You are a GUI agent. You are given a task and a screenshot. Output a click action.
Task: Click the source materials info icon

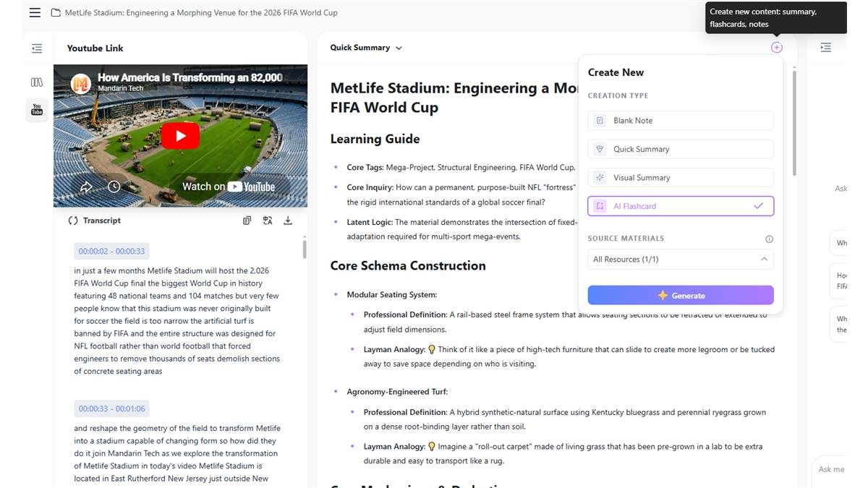click(x=769, y=239)
